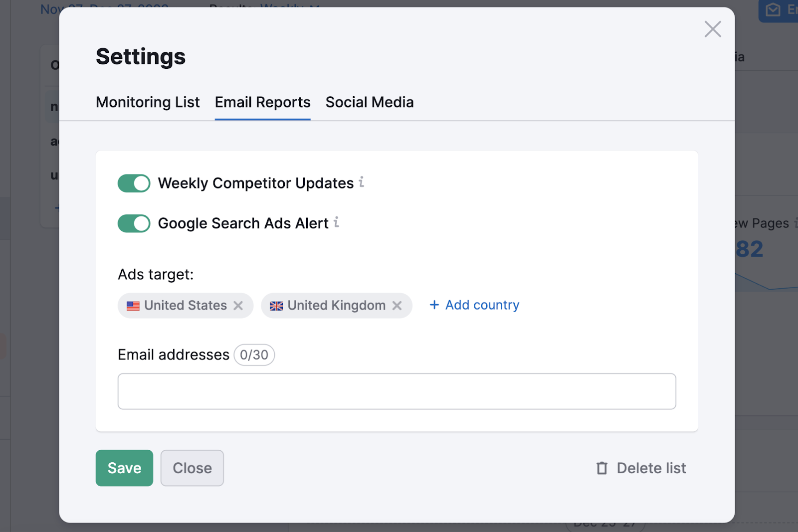This screenshot has width=798, height=532.
Task: Select the Email Reports tab
Action: [x=262, y=102]
